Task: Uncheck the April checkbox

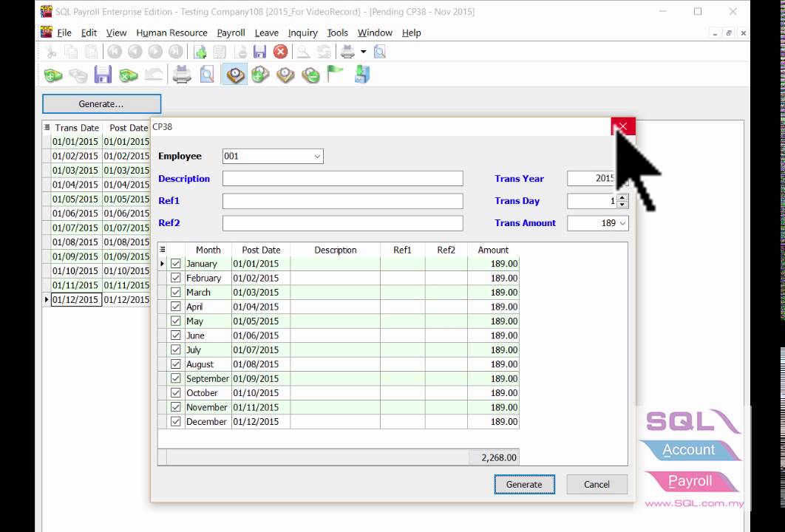Action: coord(176,307)
